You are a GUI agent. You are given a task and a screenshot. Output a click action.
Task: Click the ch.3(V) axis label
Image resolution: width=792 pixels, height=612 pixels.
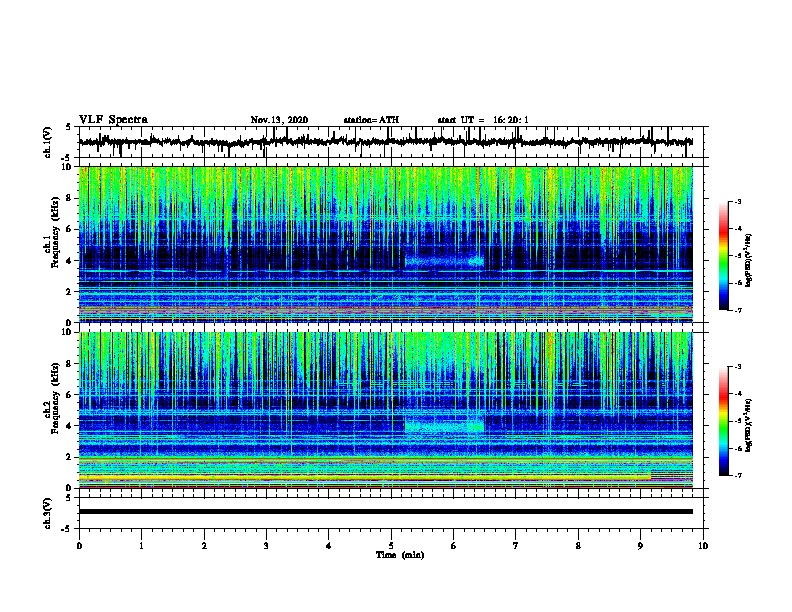click(x=48, y=513)
